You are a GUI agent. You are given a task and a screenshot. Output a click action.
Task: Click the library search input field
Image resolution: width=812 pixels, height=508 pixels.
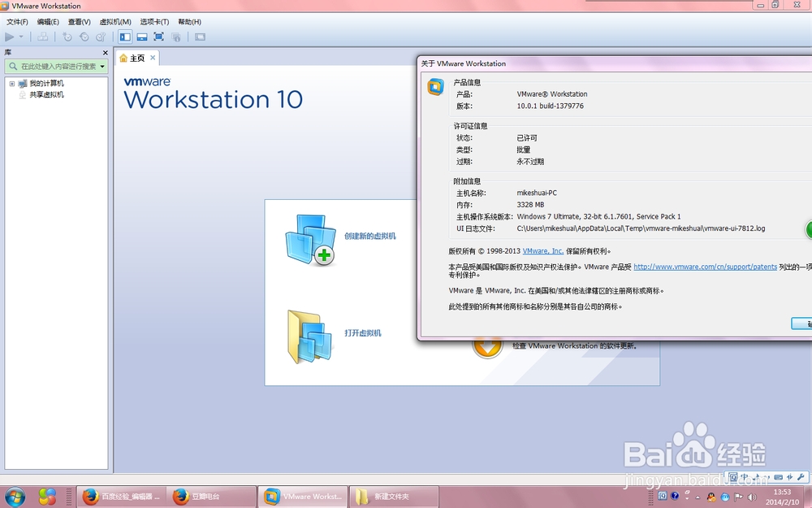tap(58, 67)
